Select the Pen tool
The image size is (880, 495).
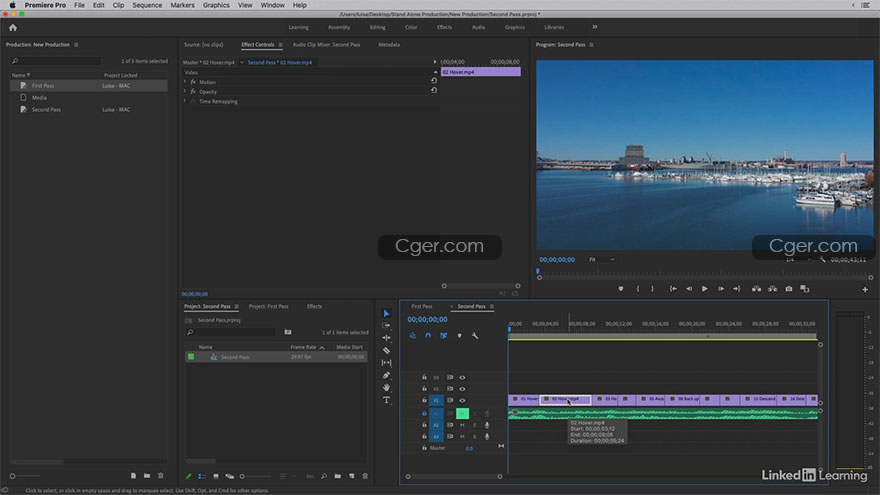(x=386, y=375)
